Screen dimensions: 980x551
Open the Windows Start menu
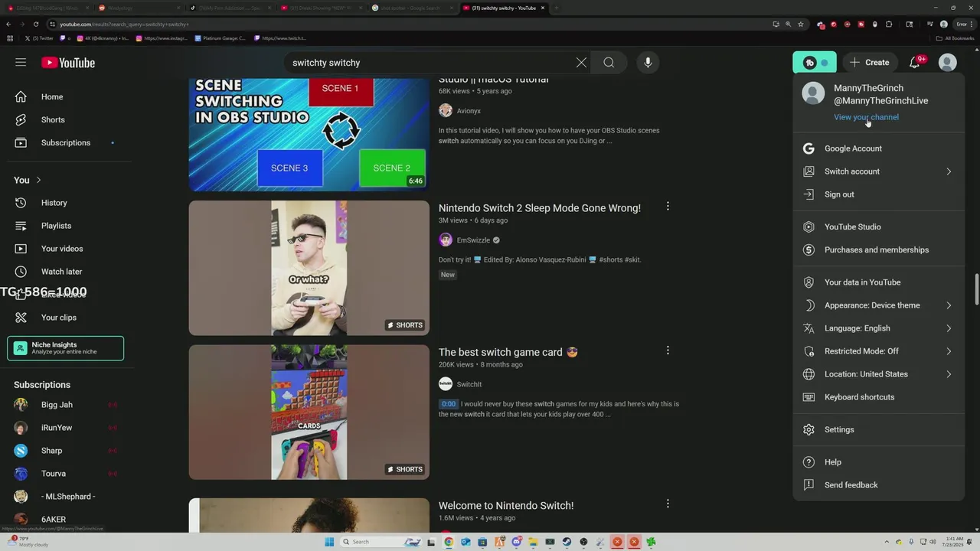(329, 542)
